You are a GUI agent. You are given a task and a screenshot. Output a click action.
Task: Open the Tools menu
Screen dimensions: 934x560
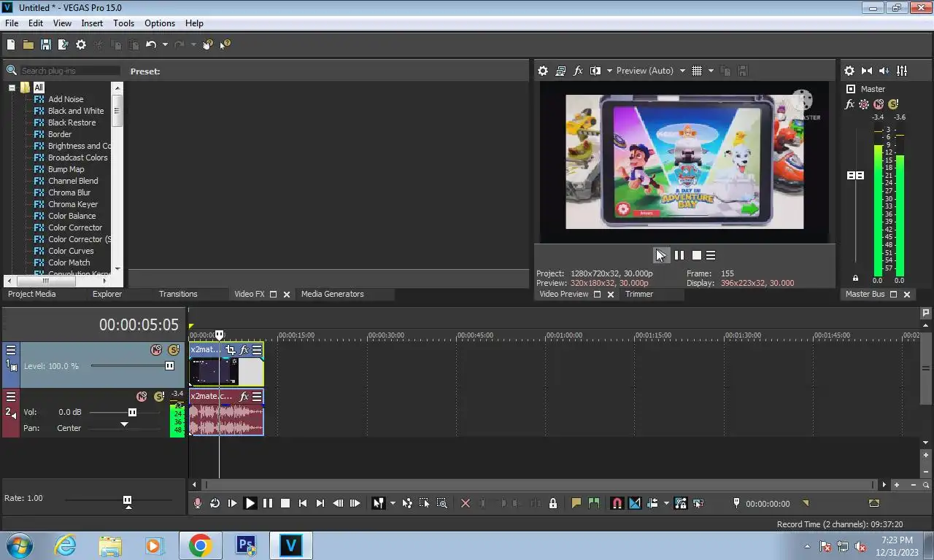(123, 23)
